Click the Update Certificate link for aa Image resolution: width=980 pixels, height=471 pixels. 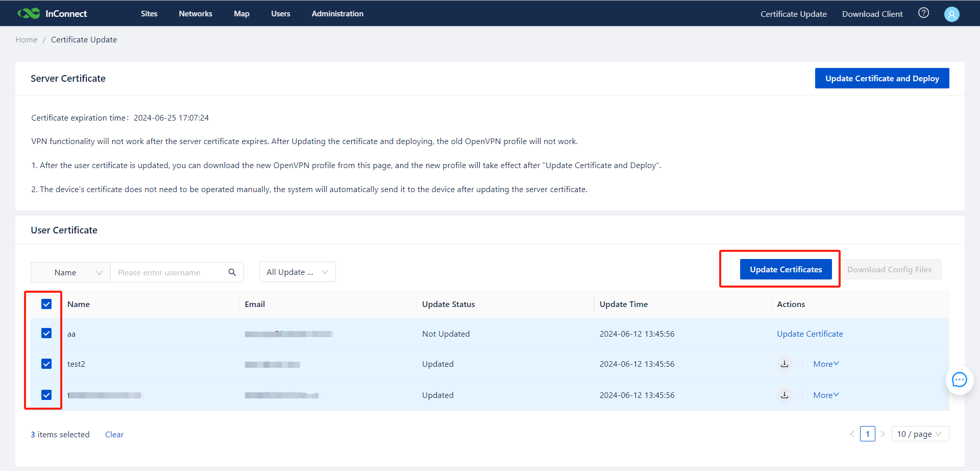click(x=810, y=334)
